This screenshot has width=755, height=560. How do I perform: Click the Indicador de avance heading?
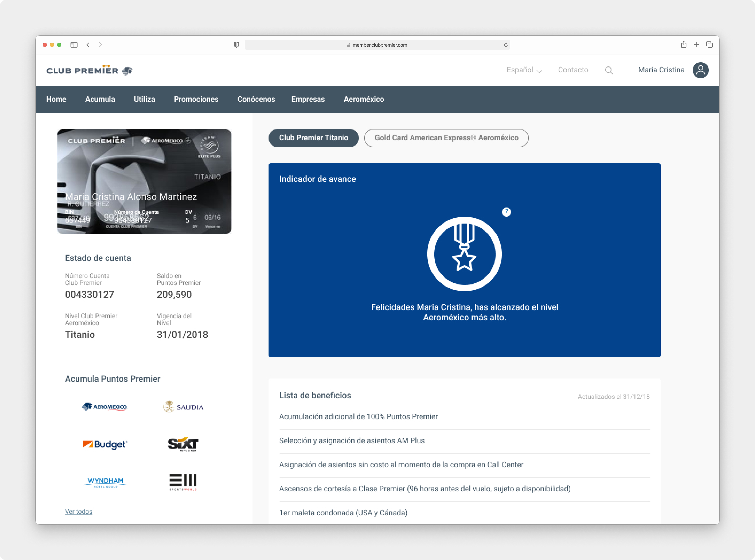[x=317, y=179]
